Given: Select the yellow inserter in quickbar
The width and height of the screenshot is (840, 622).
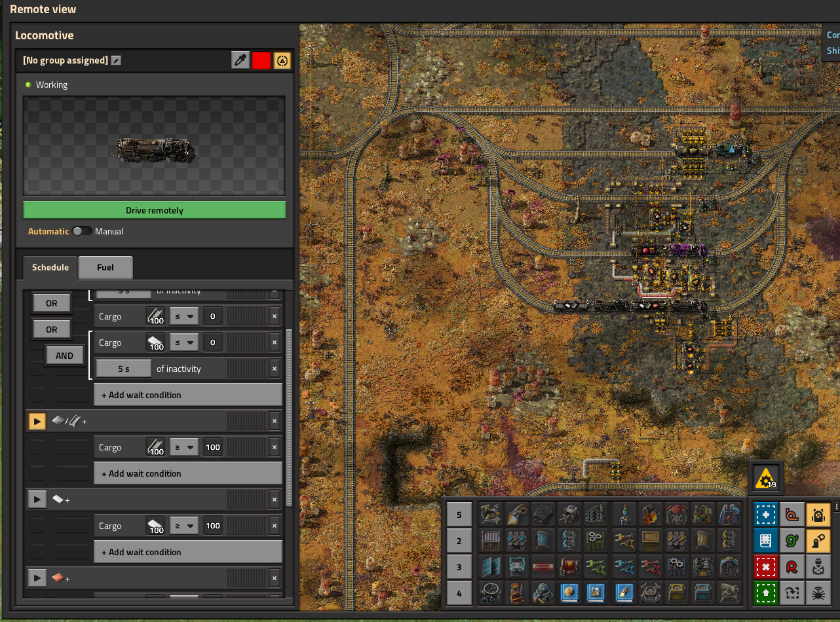Looking at the screenshot, I should 625,541.
